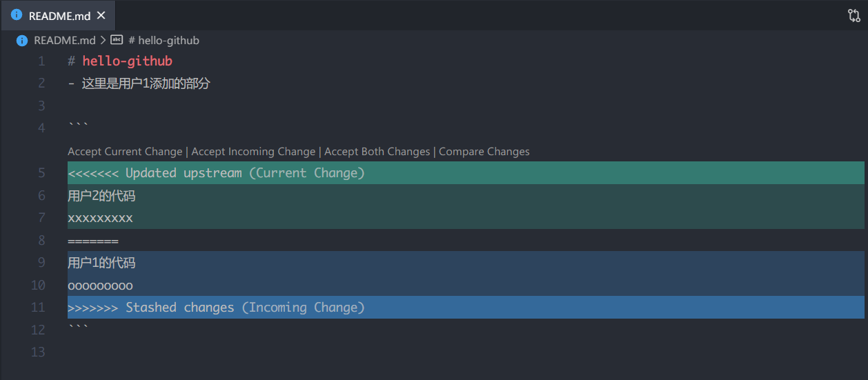The width and height of the screenshot is (868, 380).
Task: Select the README.md editor tab
Action: [59, 15]
